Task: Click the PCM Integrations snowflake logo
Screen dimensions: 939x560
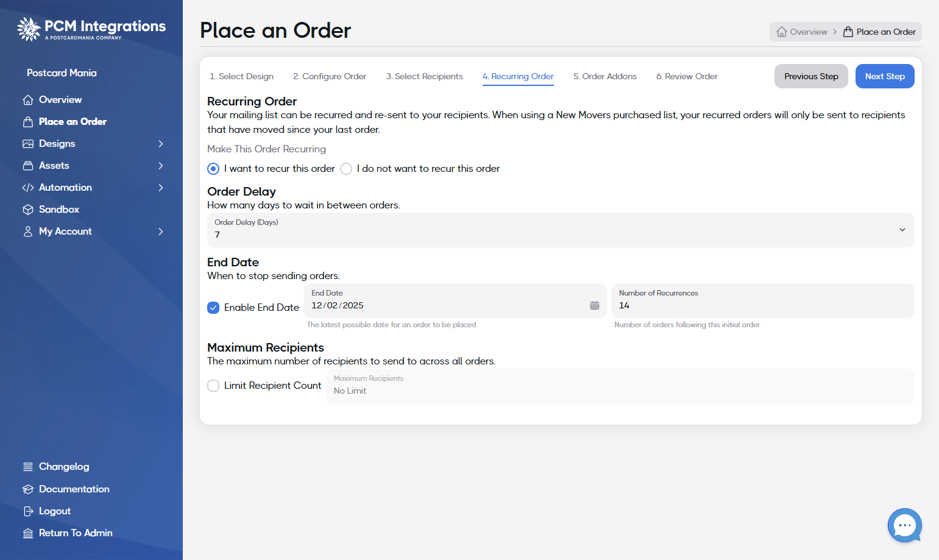Action: coord(29,29)
